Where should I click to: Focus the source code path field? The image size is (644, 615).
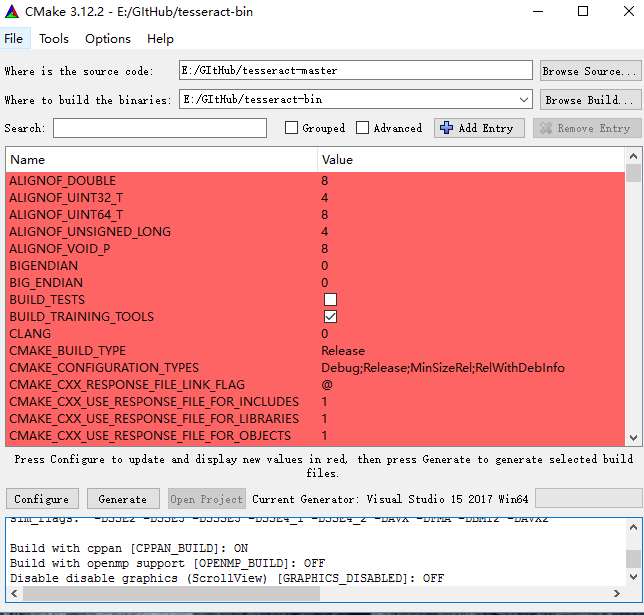(x=356, y=70)
